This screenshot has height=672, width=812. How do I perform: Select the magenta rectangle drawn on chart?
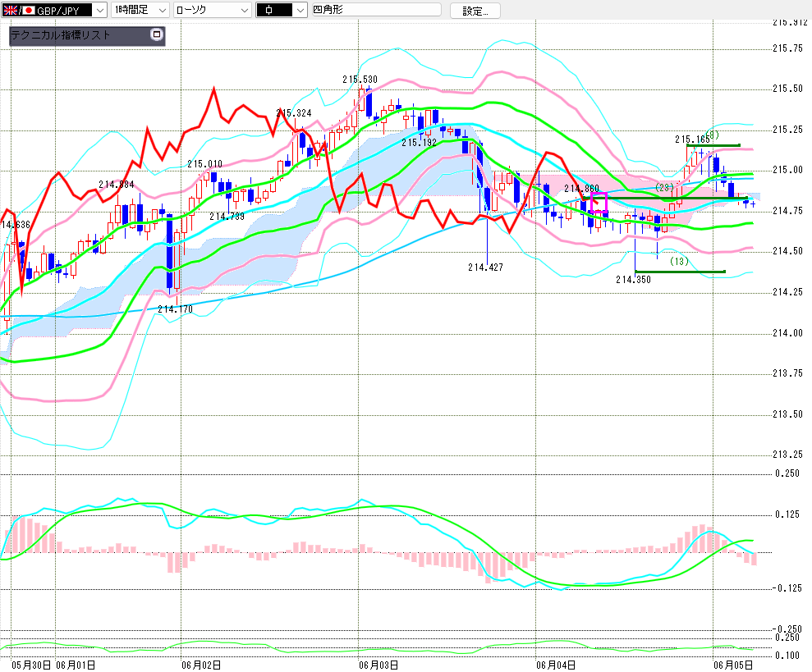coord(599,202)
